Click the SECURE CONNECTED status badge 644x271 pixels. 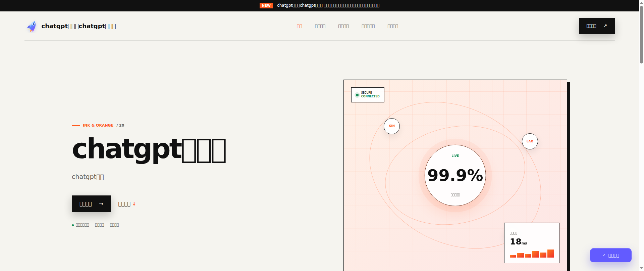[368, 95]
